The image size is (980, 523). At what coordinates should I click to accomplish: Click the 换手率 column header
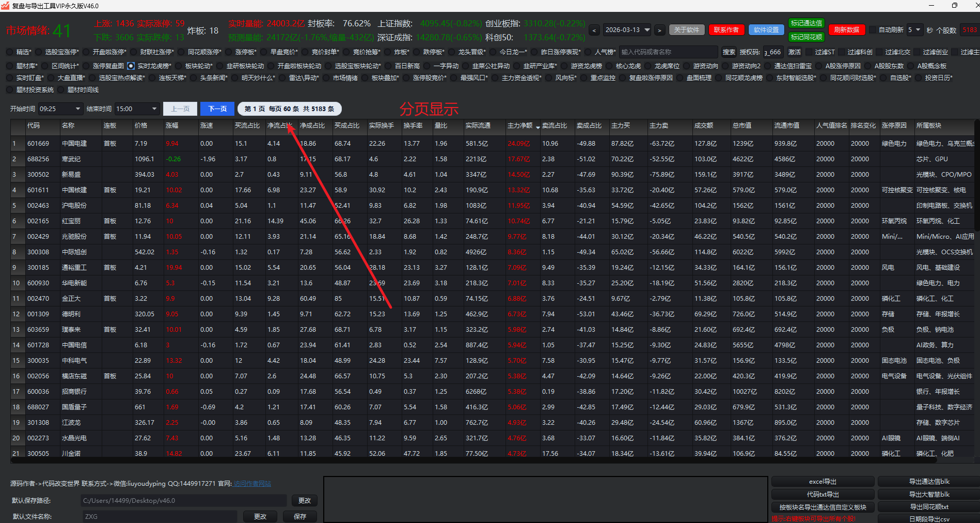413,126
